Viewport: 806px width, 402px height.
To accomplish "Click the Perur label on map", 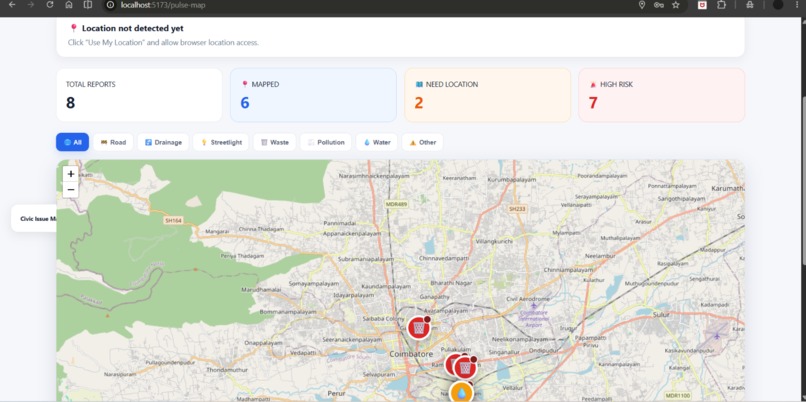I will pyautogui.click(x=336, y=393).
